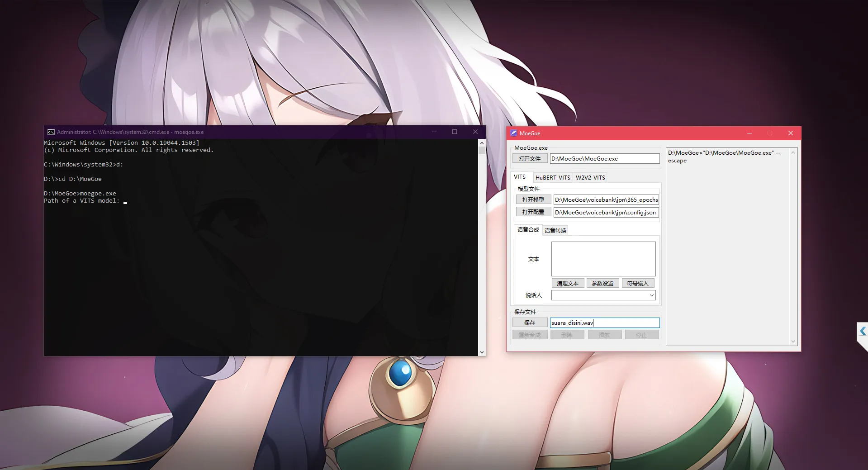Maximize the cmd.exe window
868x470 pixels.
click(455, 132)
